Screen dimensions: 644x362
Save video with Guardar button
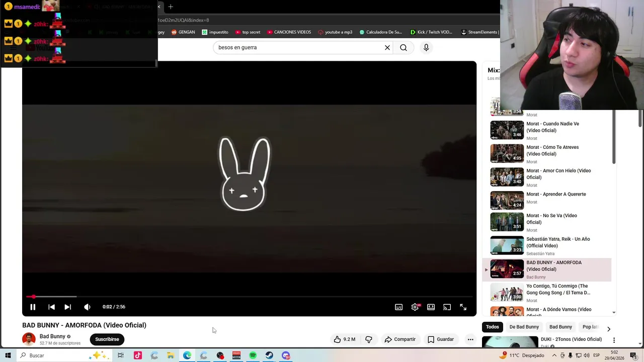tap(441, 339)
